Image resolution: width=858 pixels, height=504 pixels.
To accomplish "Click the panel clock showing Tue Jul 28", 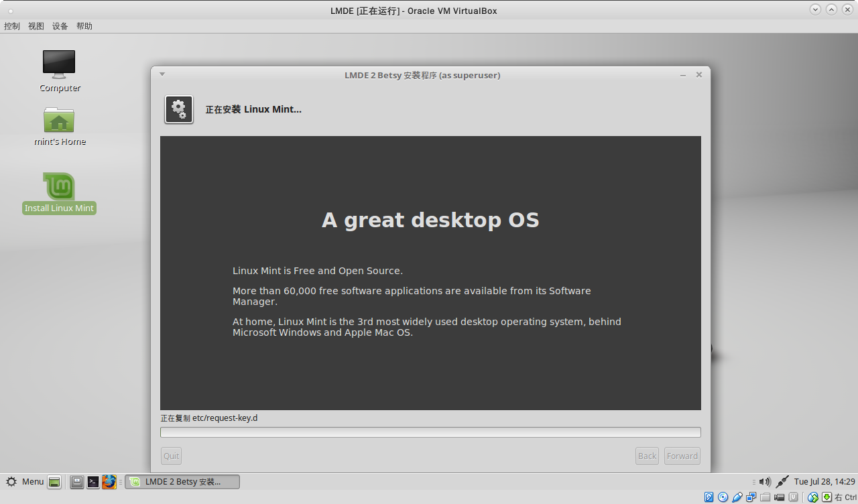I will click(x=824, y=481).
